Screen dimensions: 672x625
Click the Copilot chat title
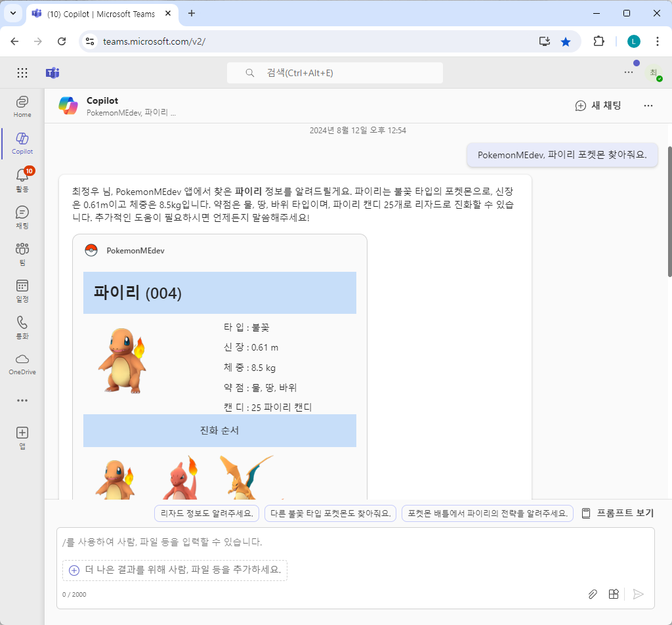102,100
